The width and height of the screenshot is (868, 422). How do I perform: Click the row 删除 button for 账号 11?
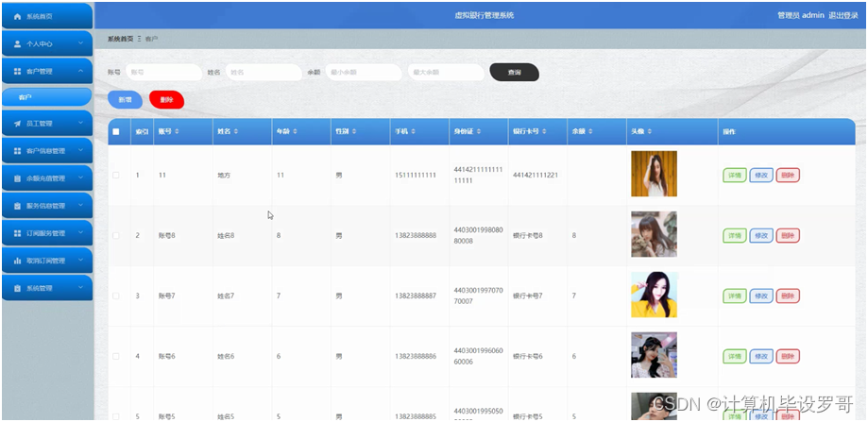(x=788, y=176)
